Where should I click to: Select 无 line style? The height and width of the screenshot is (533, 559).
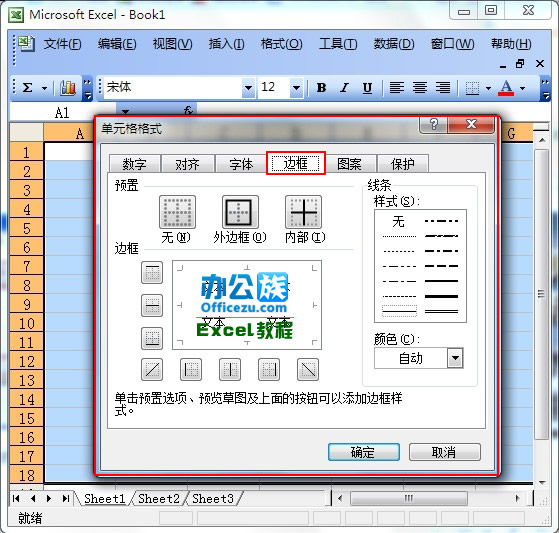pos(399,221)
